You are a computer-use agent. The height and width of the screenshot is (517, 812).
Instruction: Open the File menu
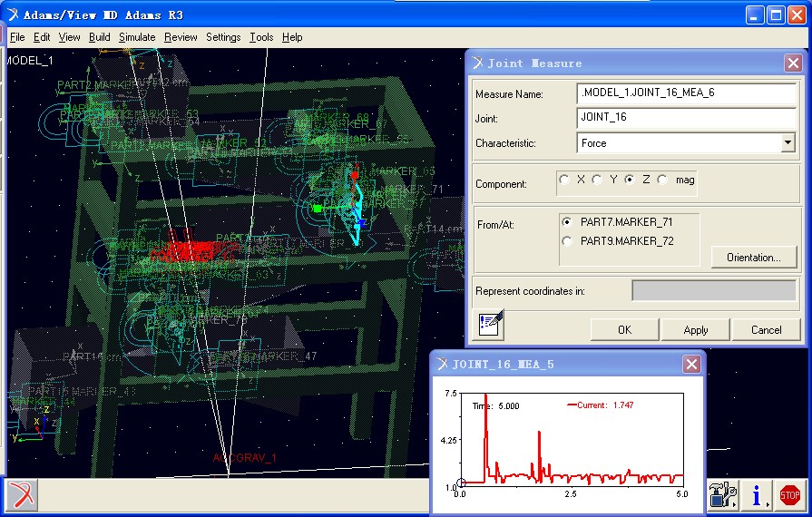(x=17, y=37)
